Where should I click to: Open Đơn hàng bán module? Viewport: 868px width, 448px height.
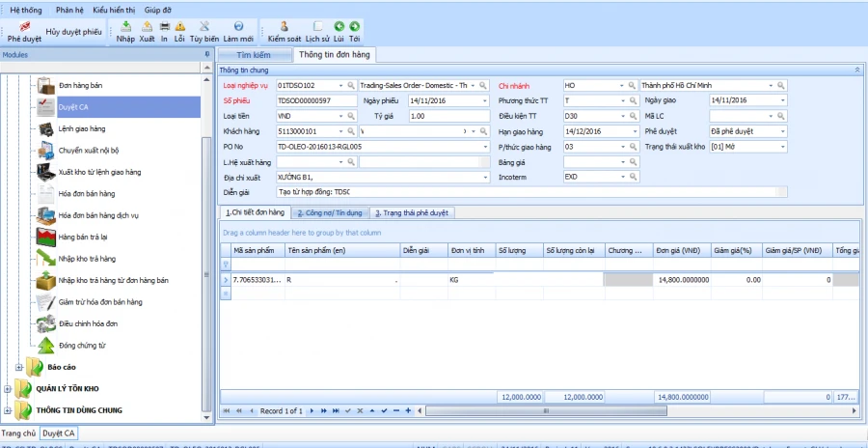(80, 85)
